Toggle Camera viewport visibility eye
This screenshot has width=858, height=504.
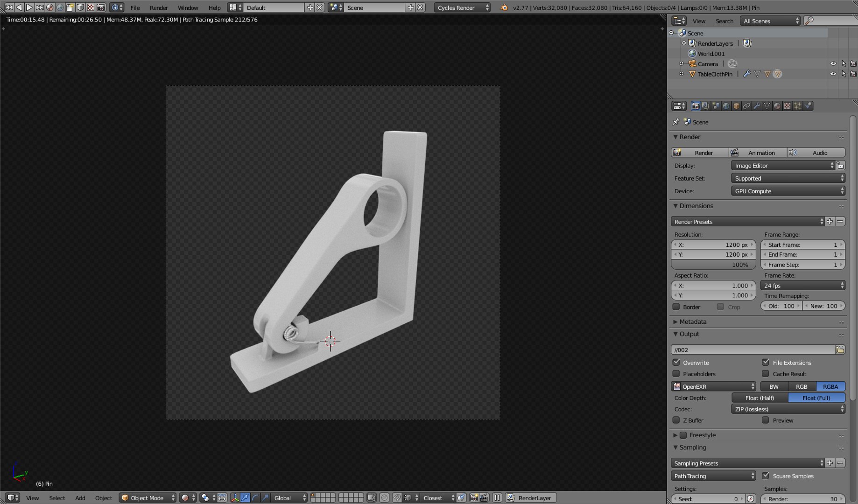[x=833, y=63]
